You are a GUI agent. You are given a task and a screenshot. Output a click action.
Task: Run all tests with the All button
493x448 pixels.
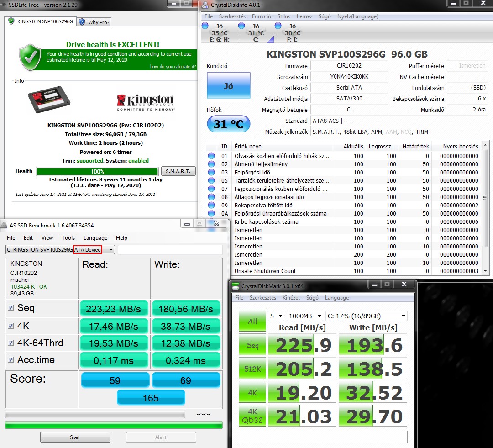(x=252, y=321)
